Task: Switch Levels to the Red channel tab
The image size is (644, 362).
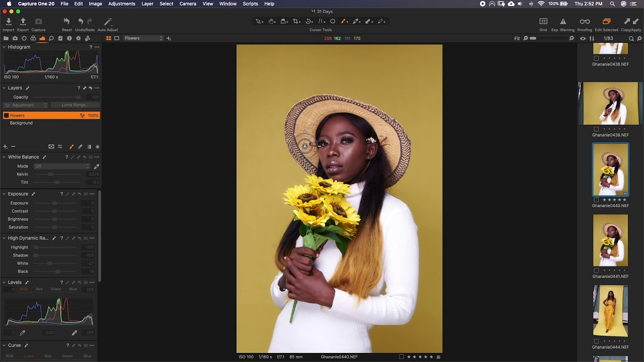Action: 39,289
